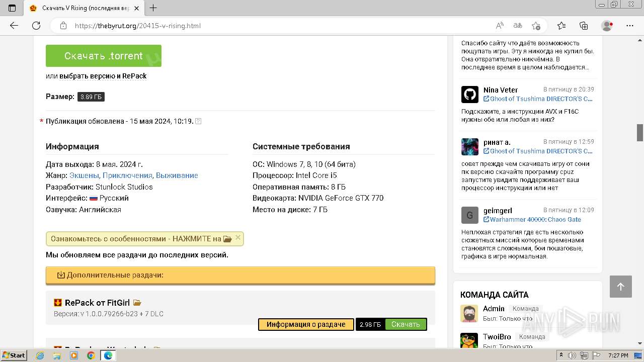Click the scrollbar down arrow
The width and height of the screenshot is (644, 362).
(x=640, y=343)
